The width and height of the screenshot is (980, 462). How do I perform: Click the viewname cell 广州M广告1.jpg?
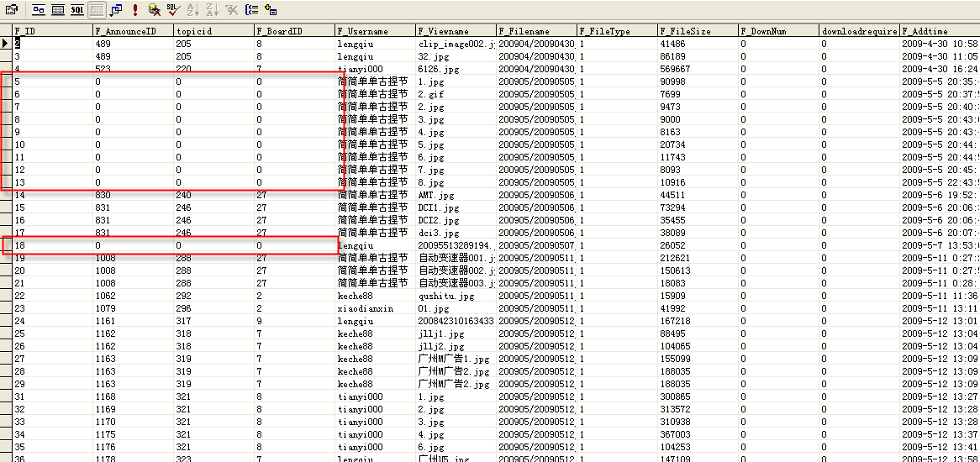pyautogui.click(x=456, y=359)
